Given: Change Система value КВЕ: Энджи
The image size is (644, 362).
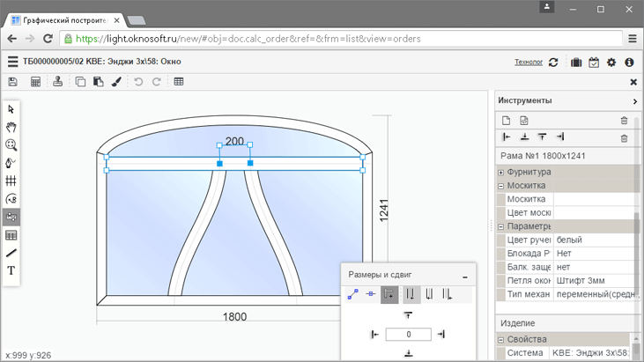Looking at the screenshot, I should [x=589, y=353].
